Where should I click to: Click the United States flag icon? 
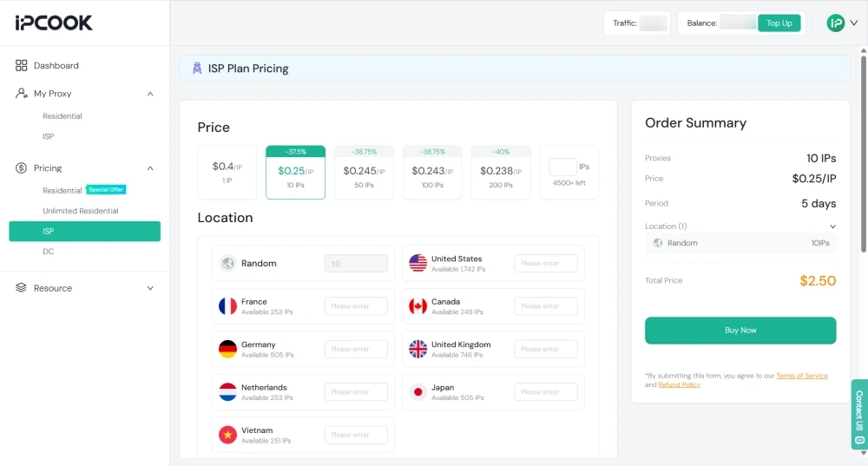pos(418,263)
